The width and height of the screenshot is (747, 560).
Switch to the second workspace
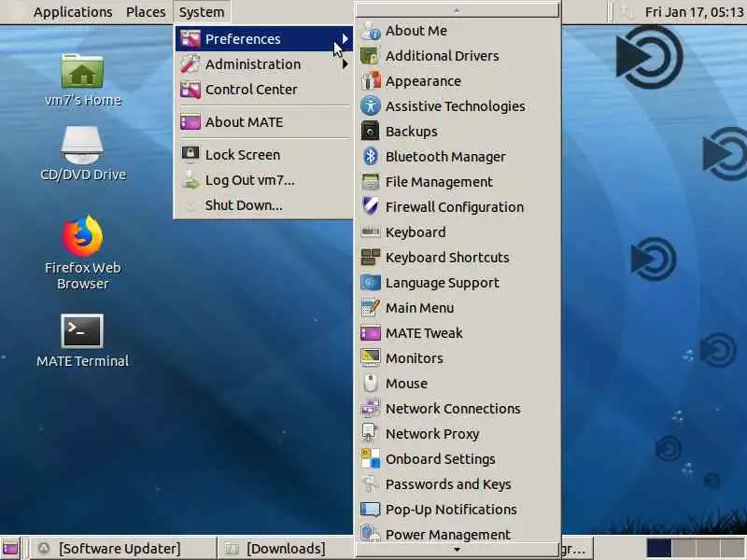tap(684, 548)
